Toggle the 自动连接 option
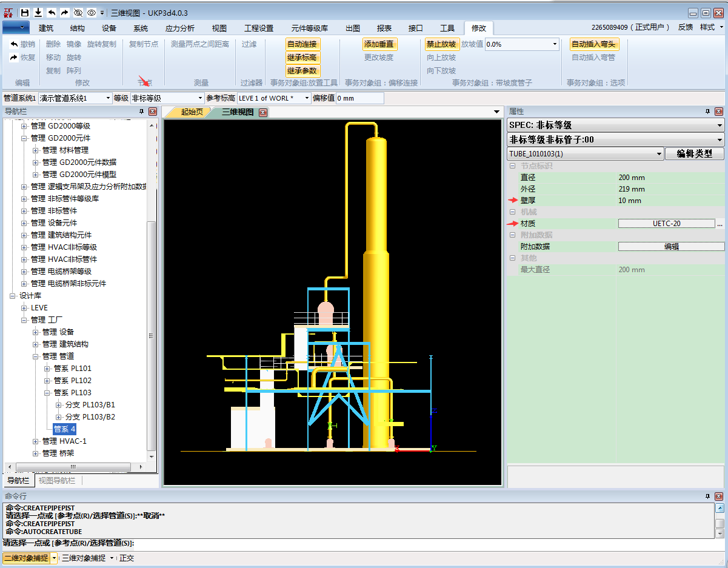The image size is (728, 568). (x=302, y=44)
